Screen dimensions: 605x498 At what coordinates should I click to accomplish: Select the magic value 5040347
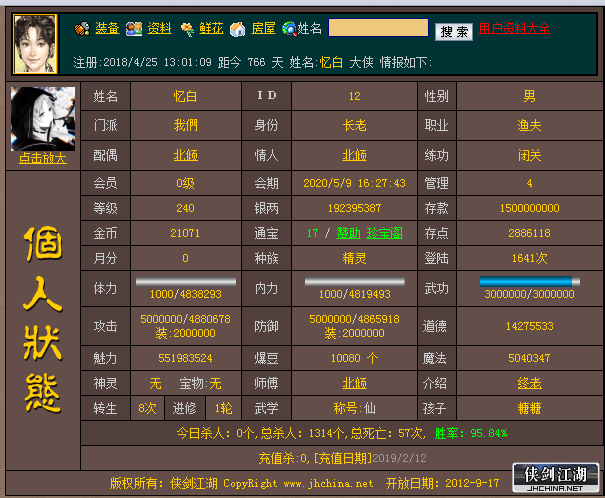(x=529, y=358)
